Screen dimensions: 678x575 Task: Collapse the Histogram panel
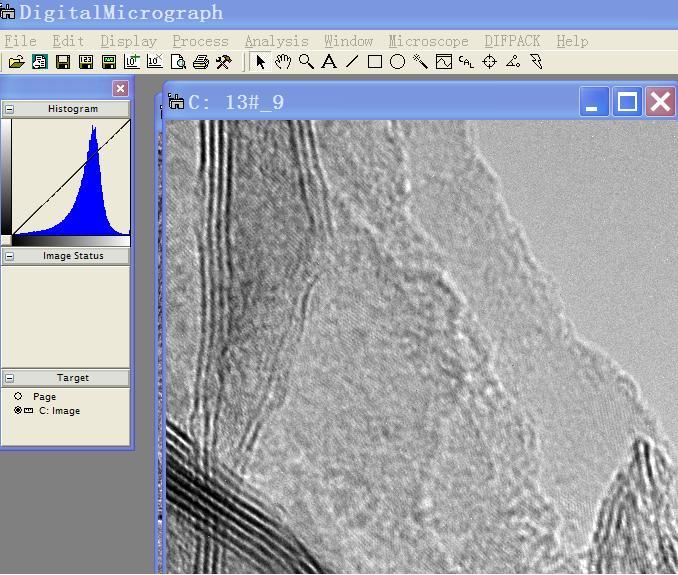(x=9, y=109)
